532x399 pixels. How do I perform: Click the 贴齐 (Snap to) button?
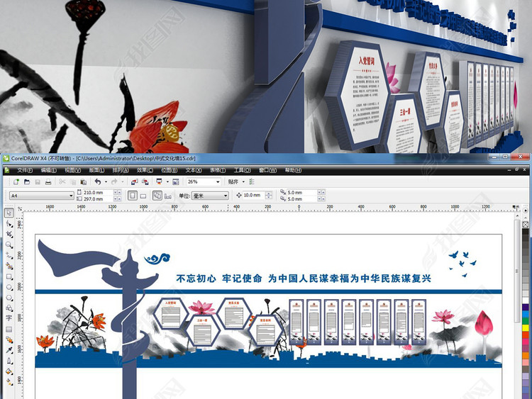click(235, 181)
